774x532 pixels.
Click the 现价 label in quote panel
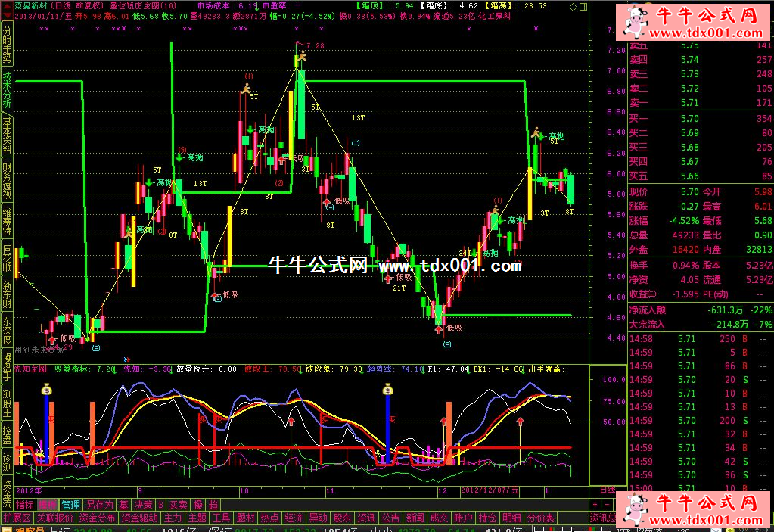click(639, 192)
